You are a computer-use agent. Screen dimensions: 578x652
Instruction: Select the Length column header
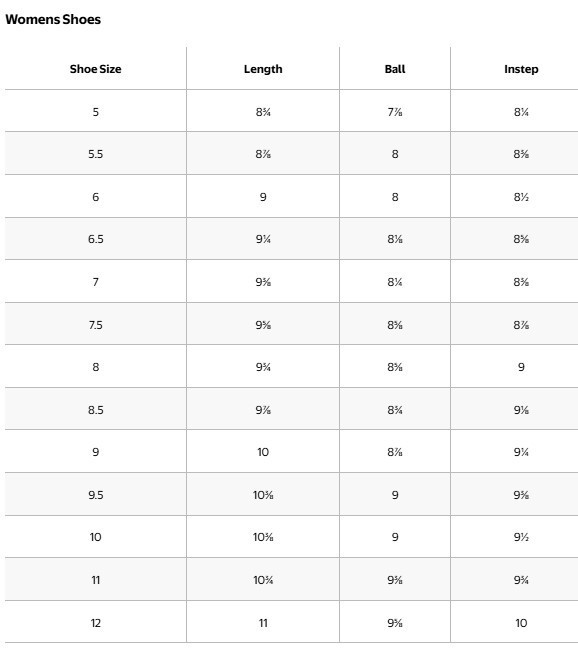263,69
